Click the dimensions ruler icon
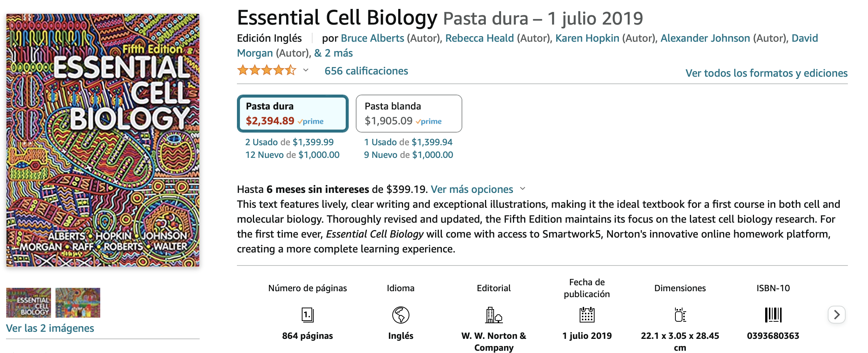The width and height of the screenshot is (868, 353). click(680, 315)
